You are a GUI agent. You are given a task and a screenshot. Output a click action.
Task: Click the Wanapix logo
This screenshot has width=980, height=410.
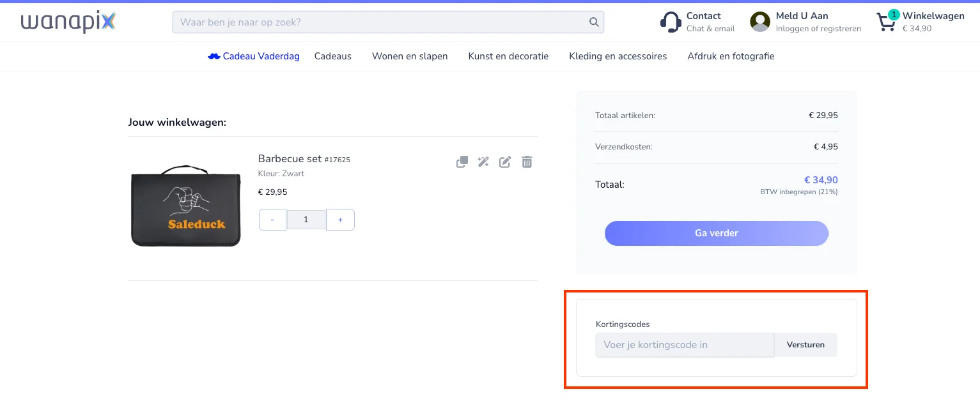(68, 22)
